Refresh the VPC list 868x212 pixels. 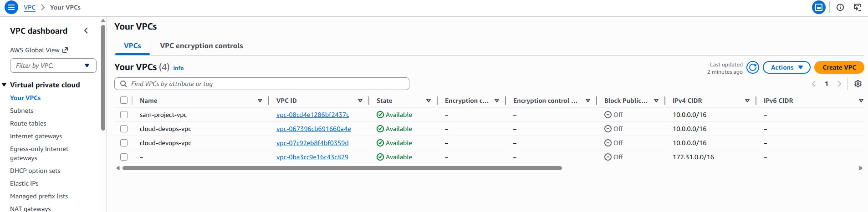point(753,67)
